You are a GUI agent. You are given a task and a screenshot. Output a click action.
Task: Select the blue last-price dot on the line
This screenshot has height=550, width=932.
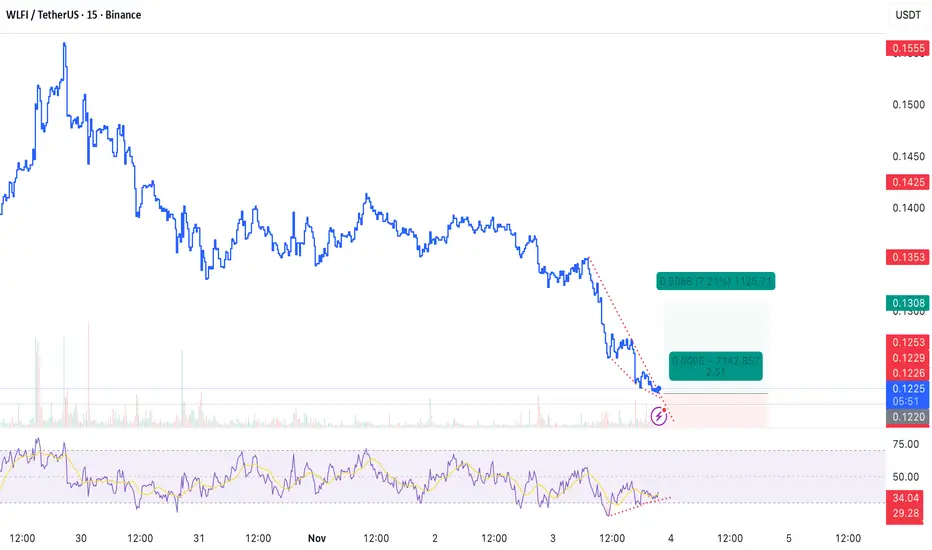[x=659, y=389]
